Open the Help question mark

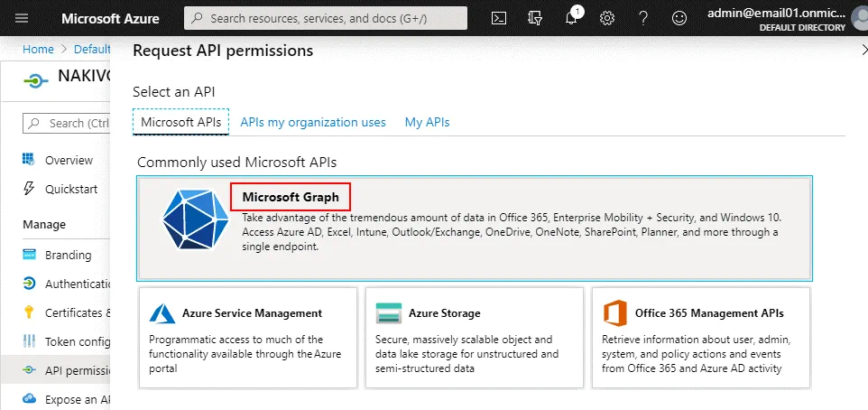tap(643, 18)
